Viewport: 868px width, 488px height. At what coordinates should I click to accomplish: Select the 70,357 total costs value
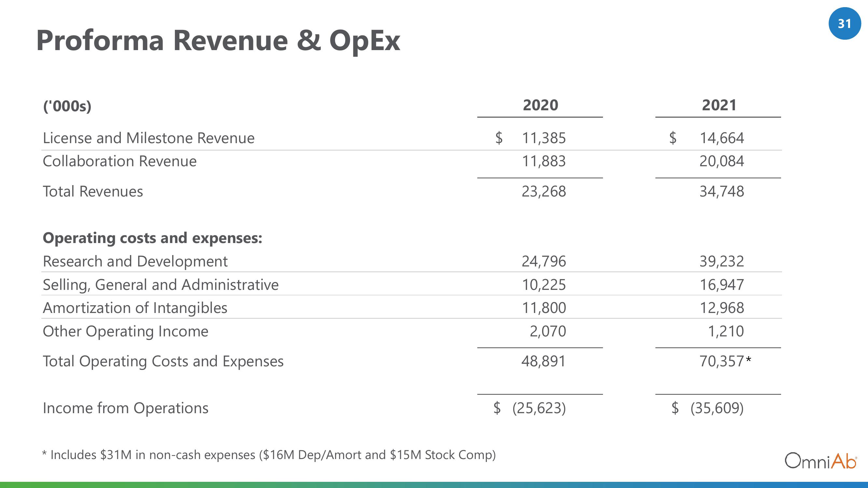[x=722, y=361]
